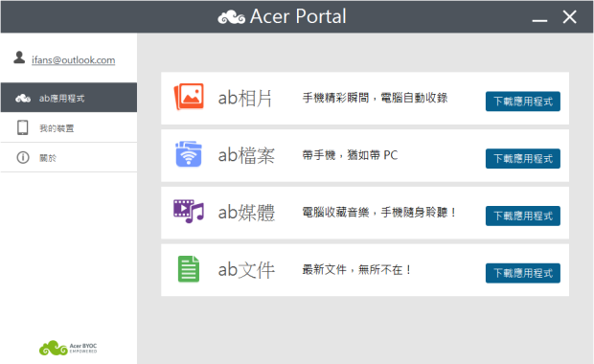
Task: Download the ab相片 app with 下載應用程式 button
Action: (523, 102)
